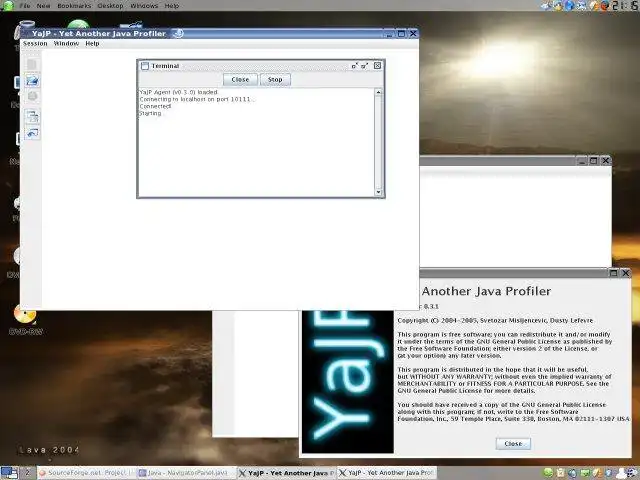The height and width of the screenshot is (480, 640).
Task: Open the Session menu in YajP
Action: click(x=35, y=43)
